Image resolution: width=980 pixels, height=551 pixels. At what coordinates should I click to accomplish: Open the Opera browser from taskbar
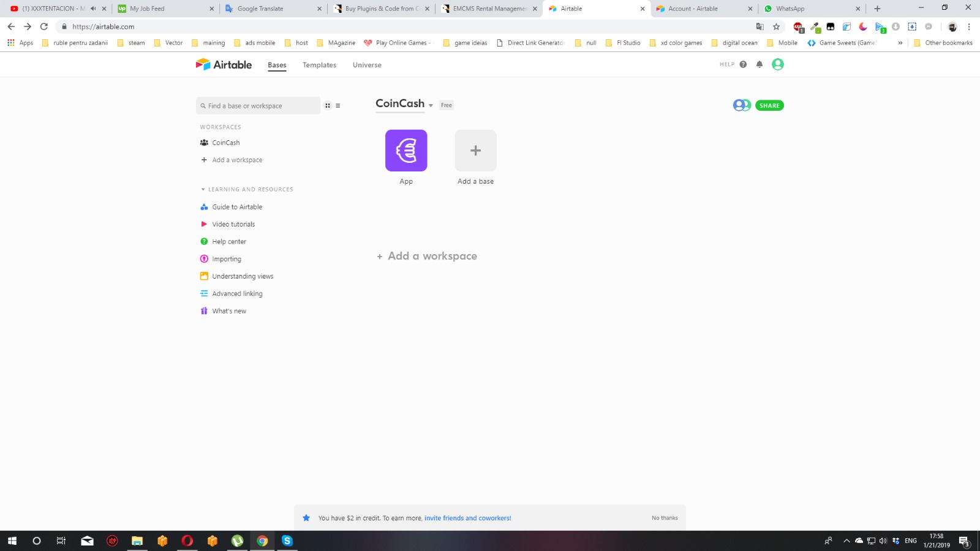187,541
